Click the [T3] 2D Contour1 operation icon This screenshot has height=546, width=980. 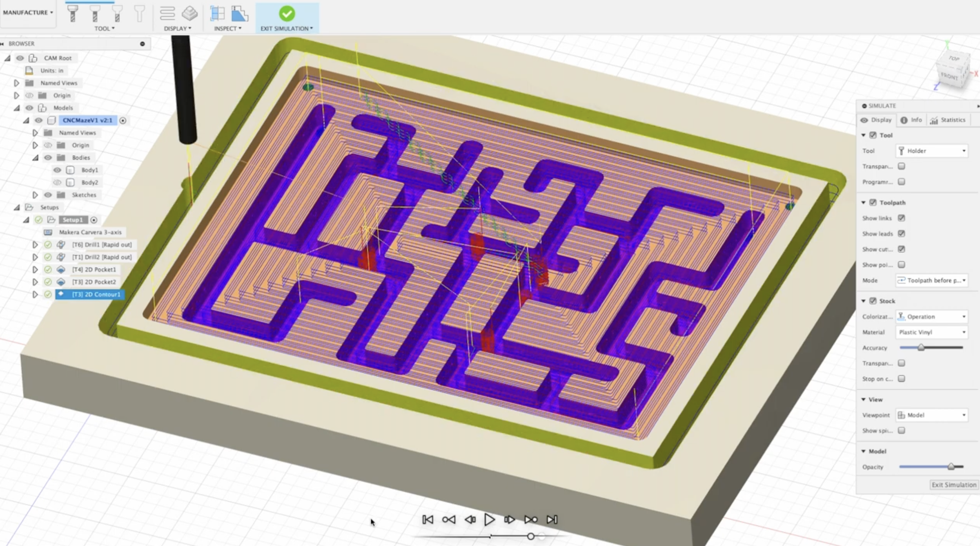(x=60, y=294)
